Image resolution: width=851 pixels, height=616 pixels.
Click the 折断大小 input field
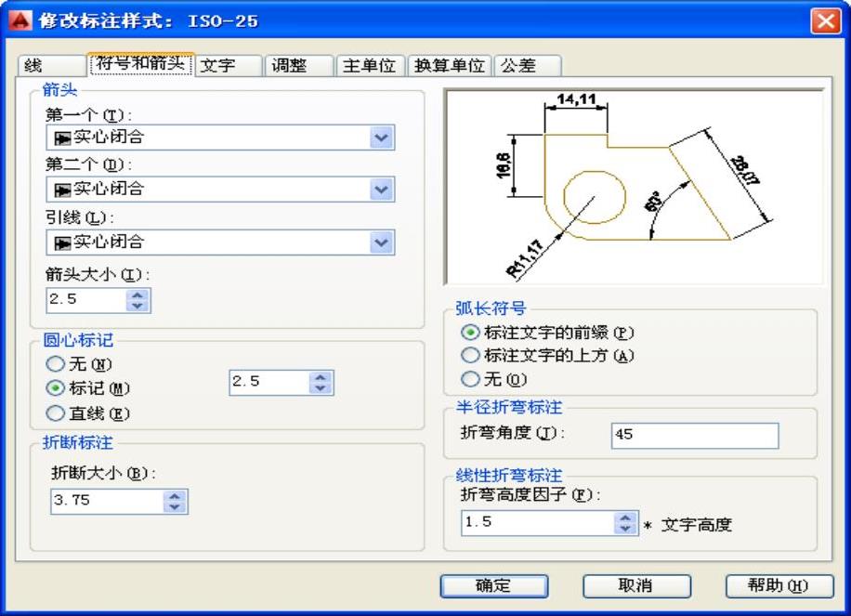(x=108, y=502)
